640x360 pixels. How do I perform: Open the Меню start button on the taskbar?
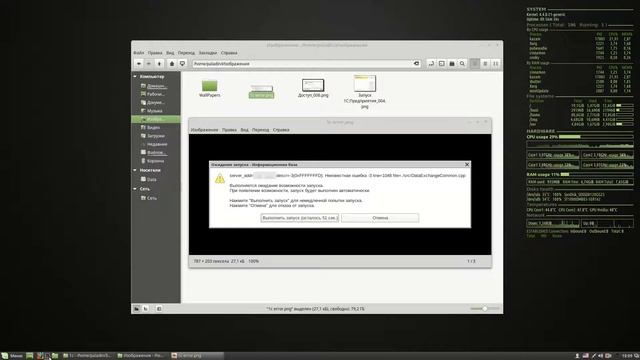[x=12, y=356]
